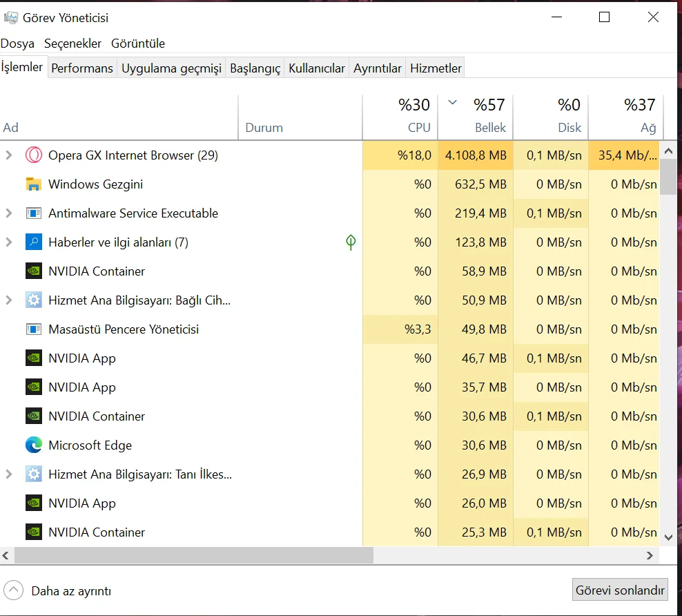Expand Hizmet Ana Bilgisayarı: Bağlı Cih row
Viewport: 682px width, 616px height.
pos(9,300)
